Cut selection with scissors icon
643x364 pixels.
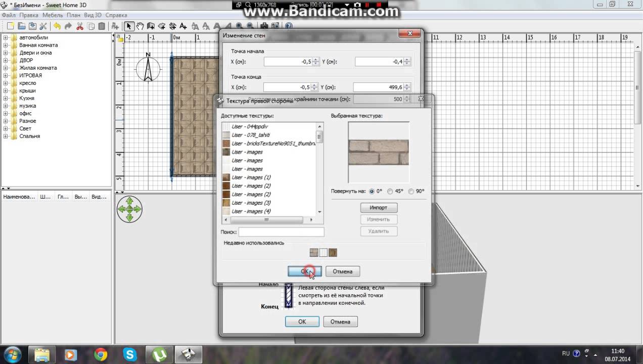click(x=80, y=26)
